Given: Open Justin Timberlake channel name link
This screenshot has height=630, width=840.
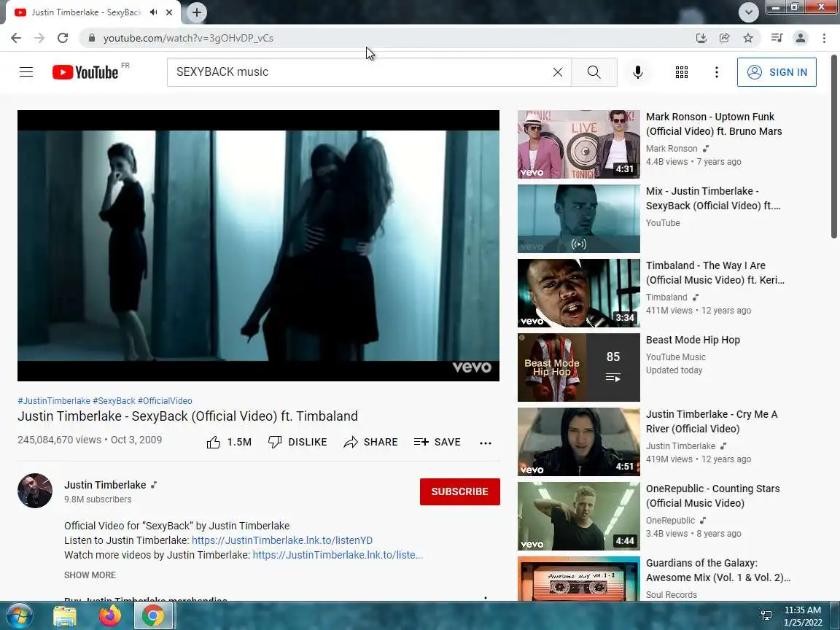Looking at the screenshot, I should (105, 485).
